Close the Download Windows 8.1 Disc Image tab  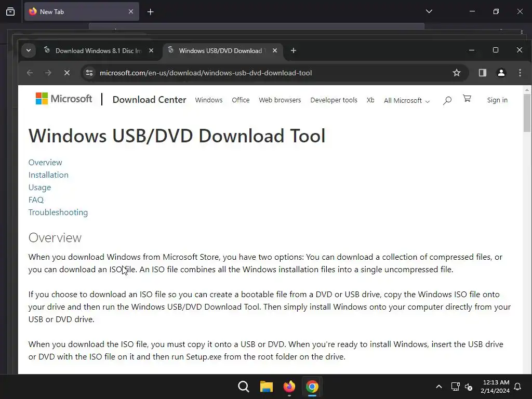coord(151,50)
